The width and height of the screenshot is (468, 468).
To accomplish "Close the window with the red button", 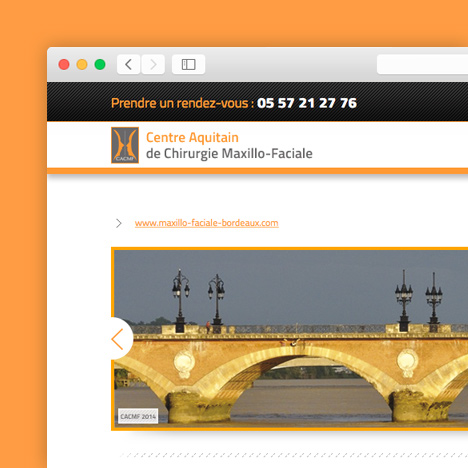I will click(x=64, y=64).
